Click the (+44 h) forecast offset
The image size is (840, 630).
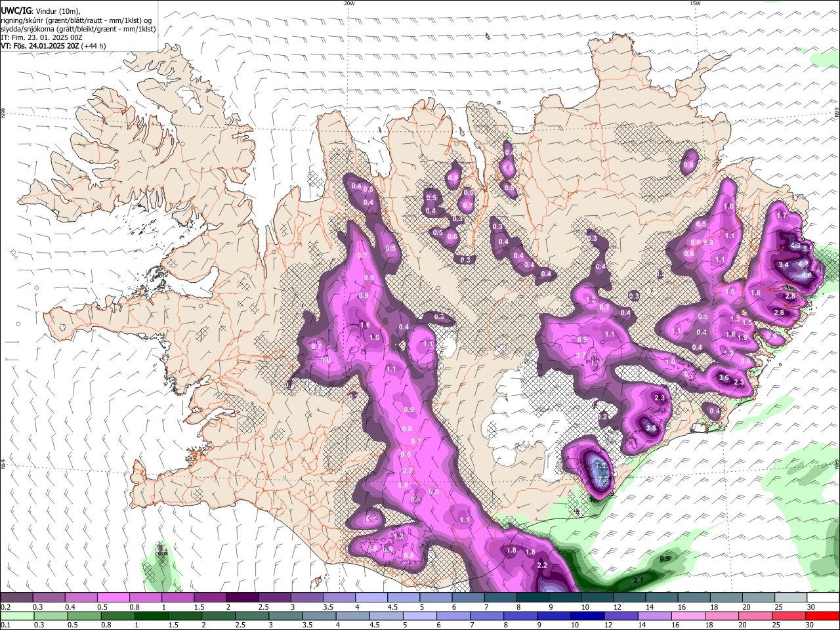click(x=94, y=46)
